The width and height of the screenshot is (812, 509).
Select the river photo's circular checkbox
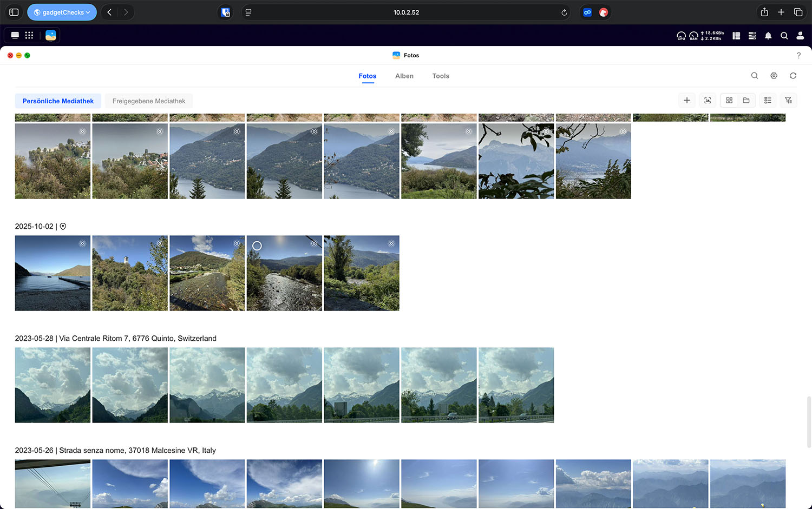(x=257, y=246)
